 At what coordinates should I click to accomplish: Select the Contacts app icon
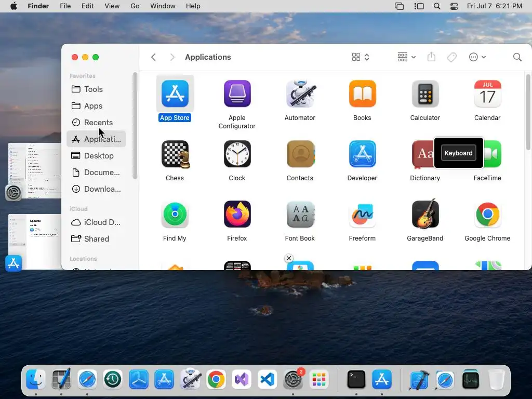(x=300, y=154)
